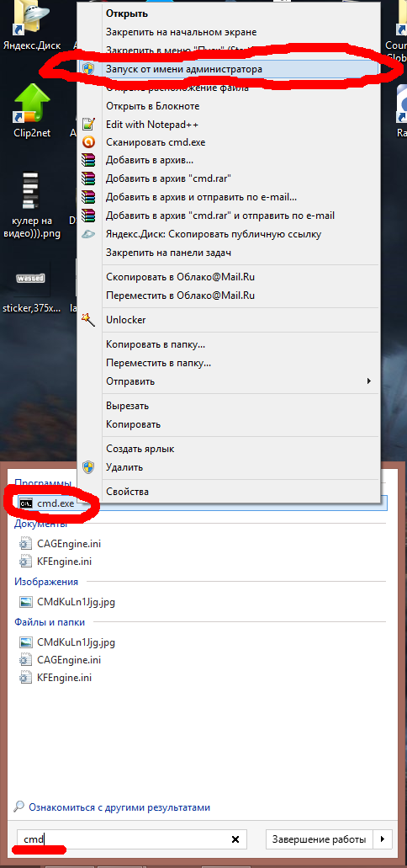The image size is (407, 868).
Task: Select 'Скопировать в Облако@Mail.Ru'
Action: [229, 277]
